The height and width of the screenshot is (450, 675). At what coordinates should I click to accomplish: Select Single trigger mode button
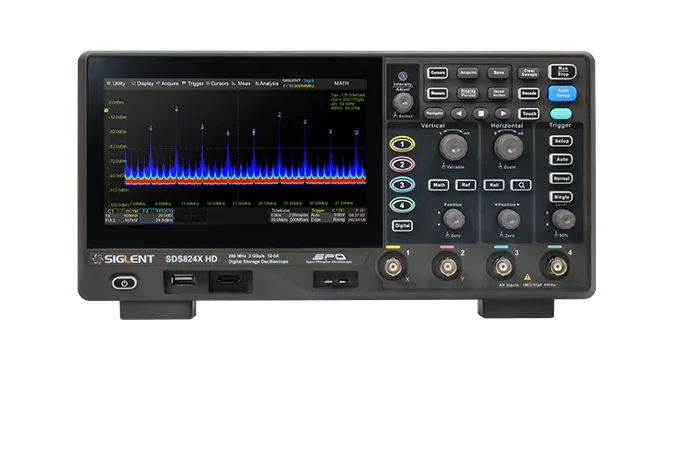[561, 197]
